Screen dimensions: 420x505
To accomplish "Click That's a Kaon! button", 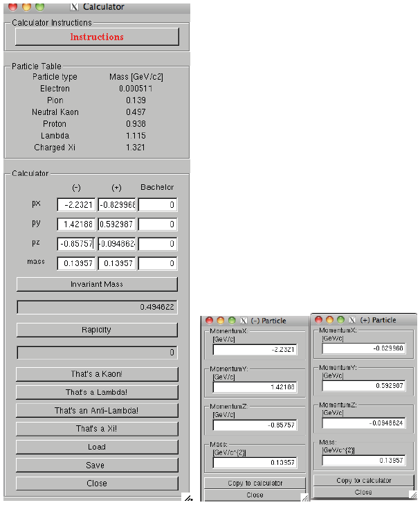I will 97,374.
